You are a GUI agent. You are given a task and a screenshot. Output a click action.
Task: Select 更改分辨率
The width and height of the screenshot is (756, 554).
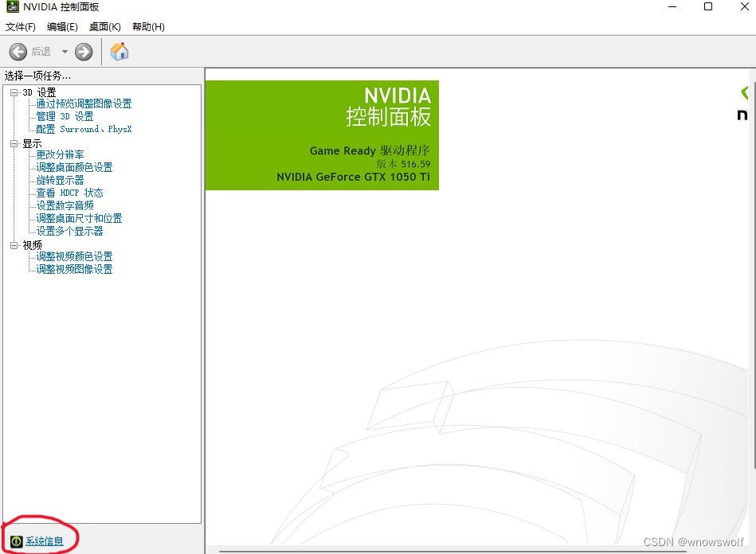[x=60, y=154]
